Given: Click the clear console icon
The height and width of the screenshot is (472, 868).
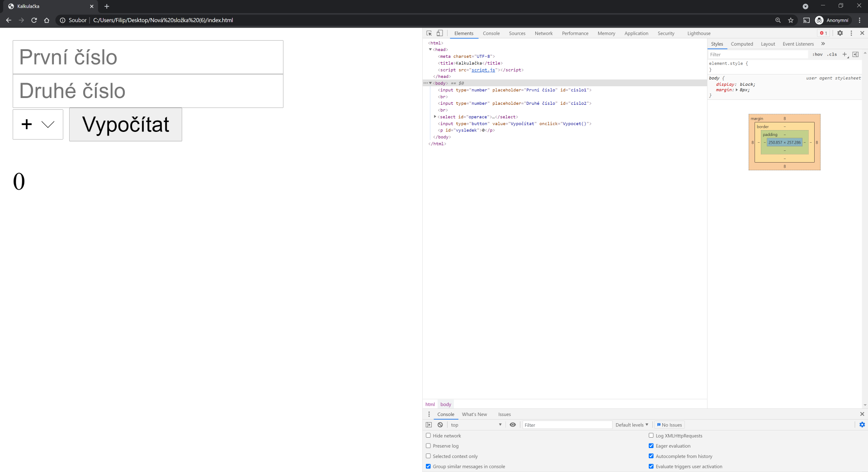Looking at the screenshot, I should [x=440, y=425].
